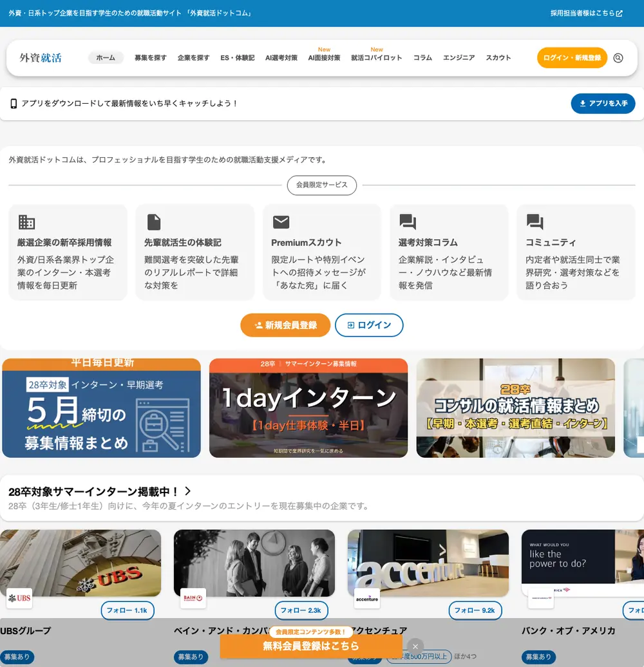The image size is (644, 667).
Task: Open コラム menu item
Action: tap(423, 58)
